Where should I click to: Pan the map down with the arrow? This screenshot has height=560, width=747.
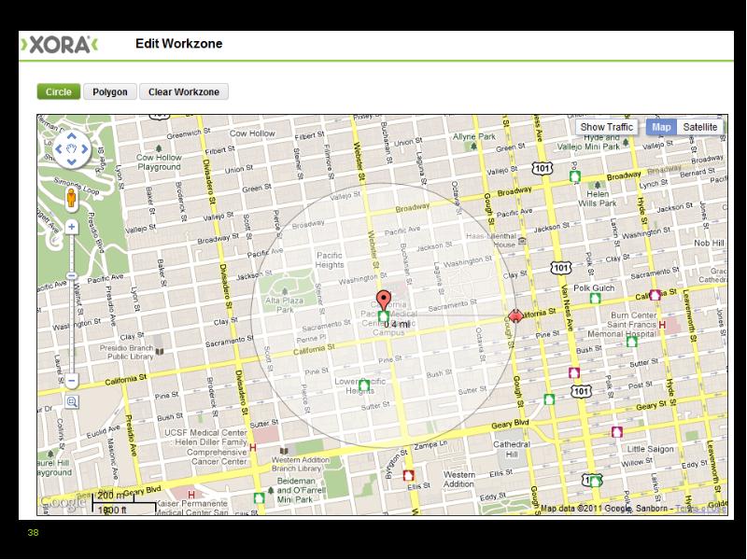click(72, 161)
